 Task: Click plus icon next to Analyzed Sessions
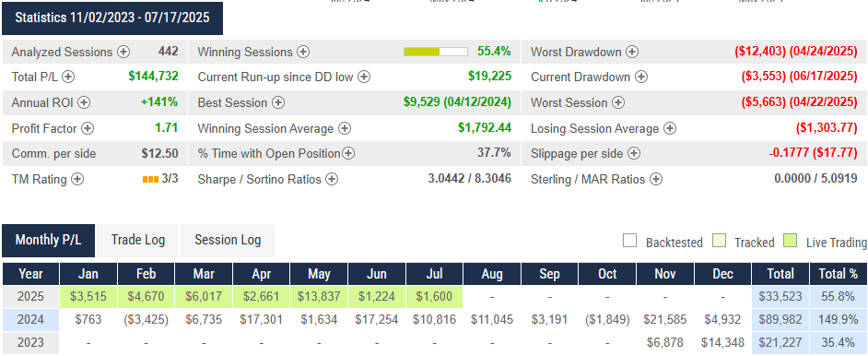(123, 52)
